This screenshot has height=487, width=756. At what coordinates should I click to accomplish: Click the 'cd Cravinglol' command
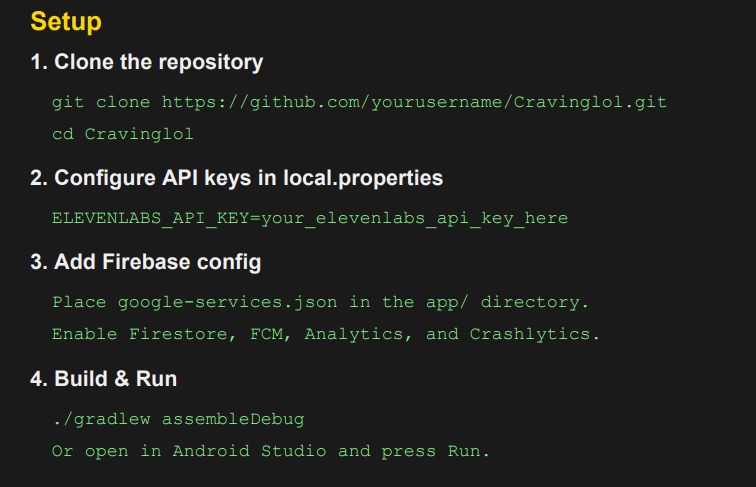(x=122, y=134)
